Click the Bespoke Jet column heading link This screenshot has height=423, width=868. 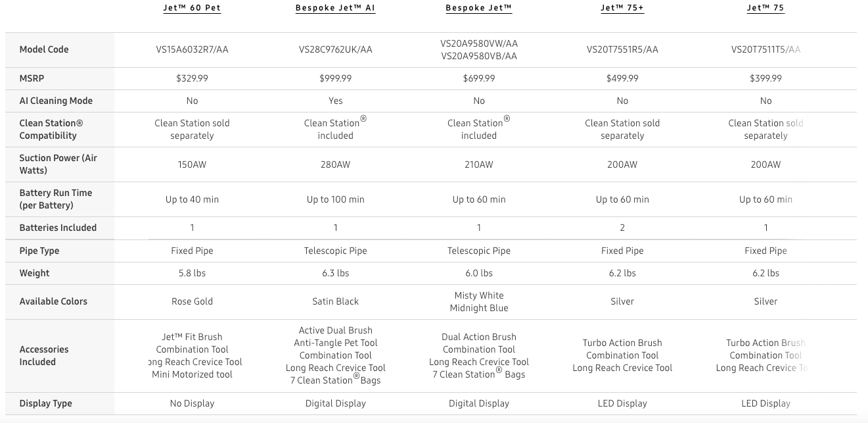point(478,8)
